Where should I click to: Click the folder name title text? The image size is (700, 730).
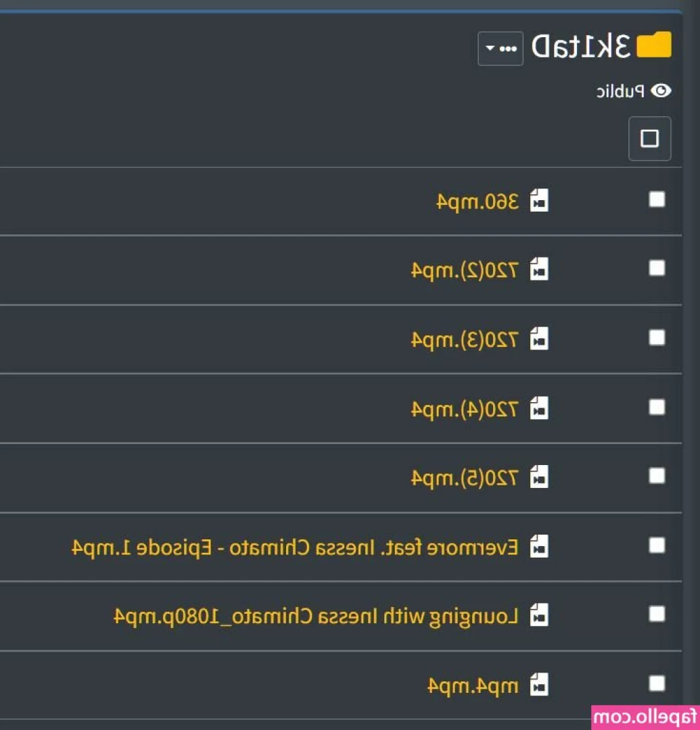coord(582,46)
